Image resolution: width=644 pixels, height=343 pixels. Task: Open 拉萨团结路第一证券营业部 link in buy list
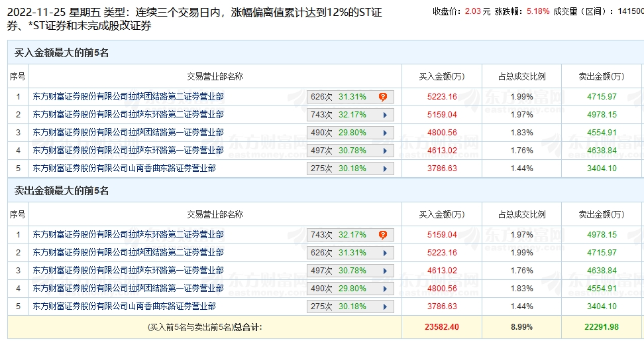(128, 133)
